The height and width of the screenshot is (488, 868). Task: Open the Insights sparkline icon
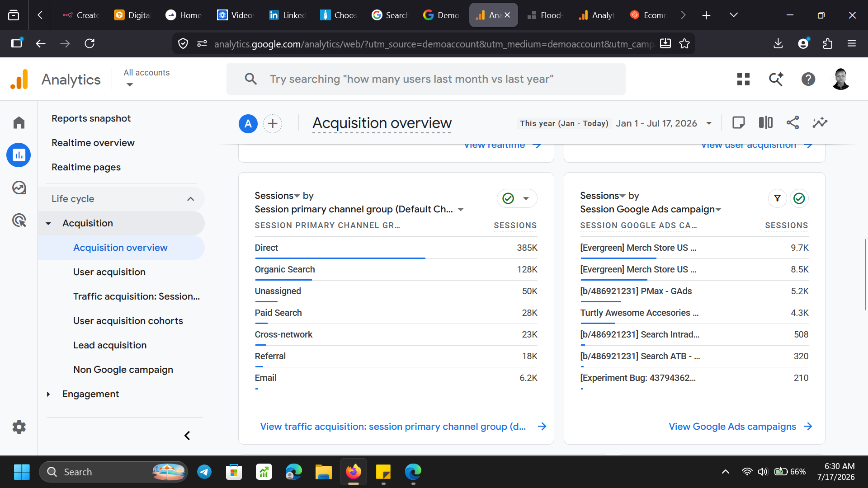[820, 123]
